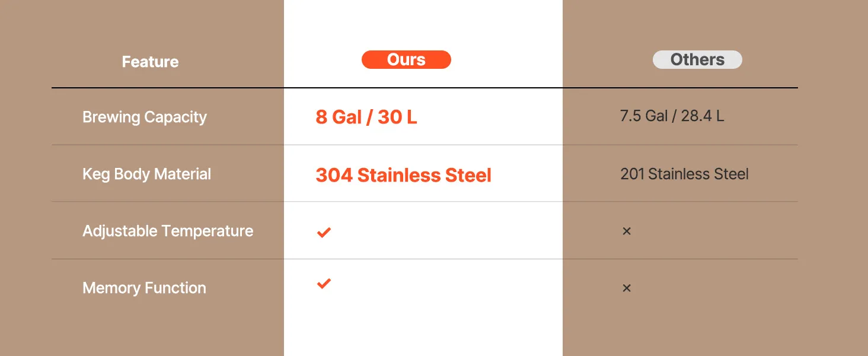Click the separator line below Keg Body Material row
This screenshot has width=868, height=356.
coord(425,202)
